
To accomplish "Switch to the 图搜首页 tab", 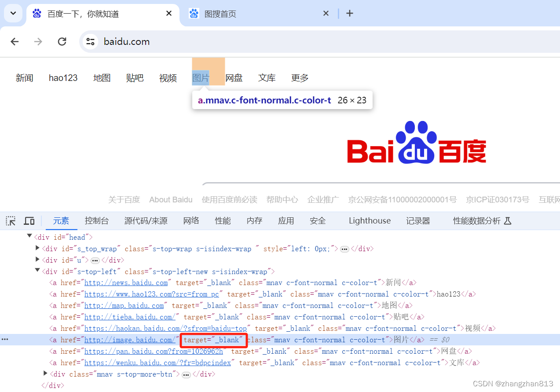I will point(260,14).
